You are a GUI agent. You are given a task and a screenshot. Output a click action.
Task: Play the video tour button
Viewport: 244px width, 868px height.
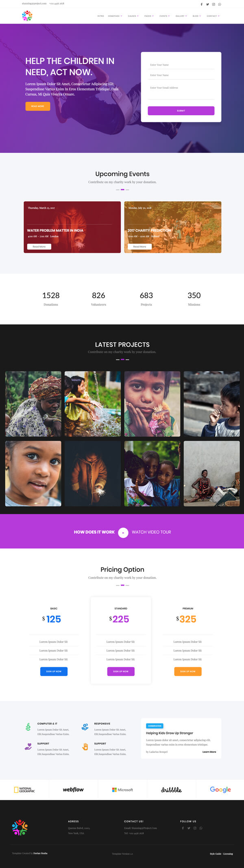click(x=123, y=532)
